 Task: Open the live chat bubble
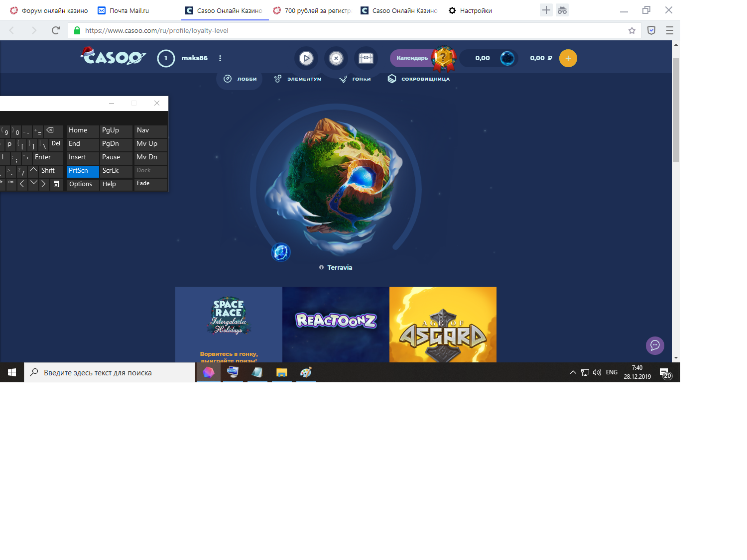pos(655,345)
